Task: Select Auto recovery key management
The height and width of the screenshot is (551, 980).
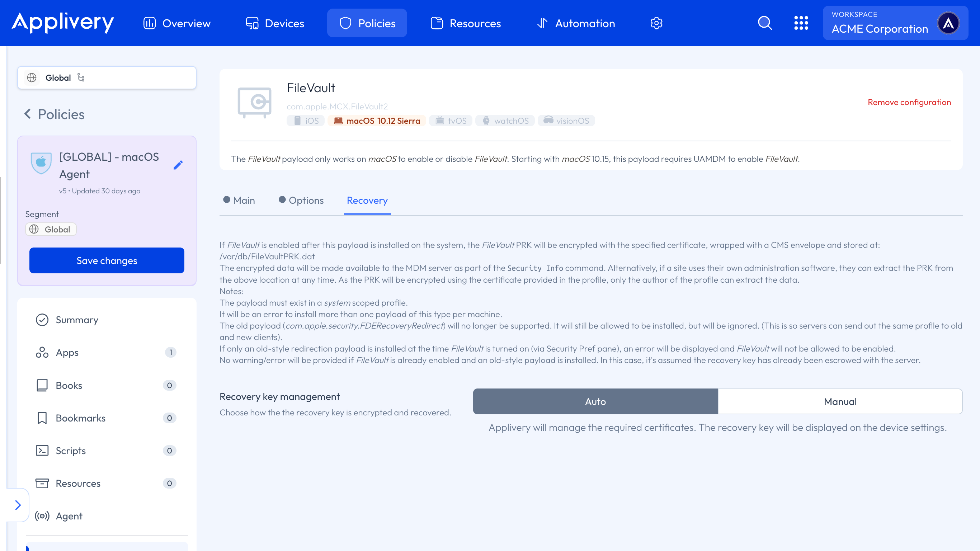Action: 595,401
